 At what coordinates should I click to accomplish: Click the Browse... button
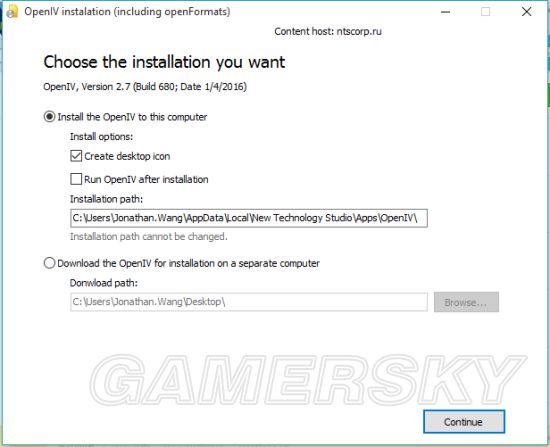[466, 302]
